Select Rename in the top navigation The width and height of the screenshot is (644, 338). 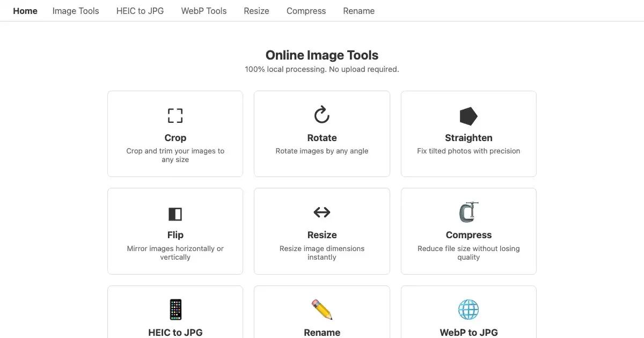358,11
